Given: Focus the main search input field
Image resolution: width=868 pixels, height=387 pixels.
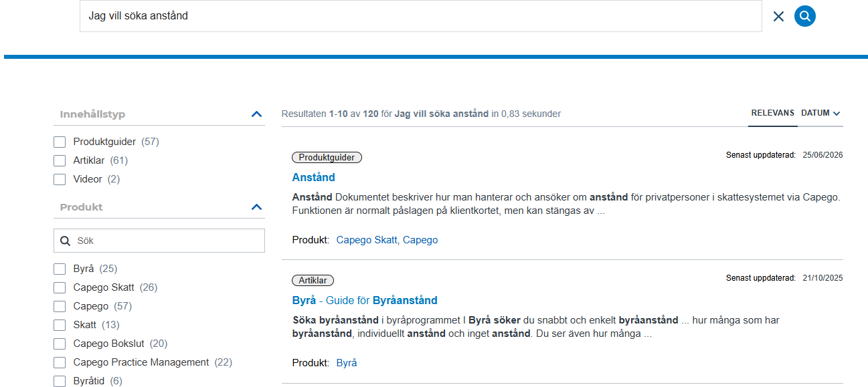Looking at the screenshot, I should (420, 16).
